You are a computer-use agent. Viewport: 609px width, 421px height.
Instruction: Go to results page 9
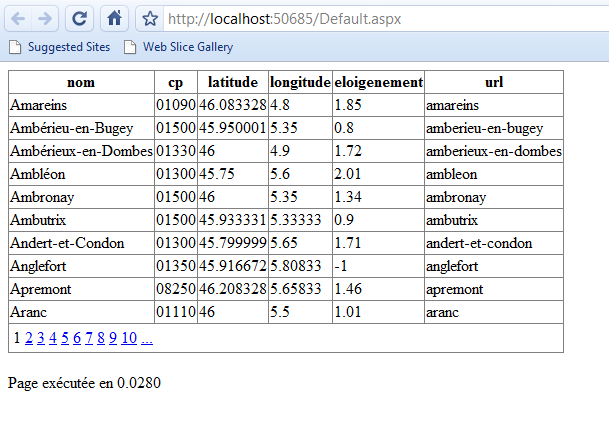click(x=113, y=338)
